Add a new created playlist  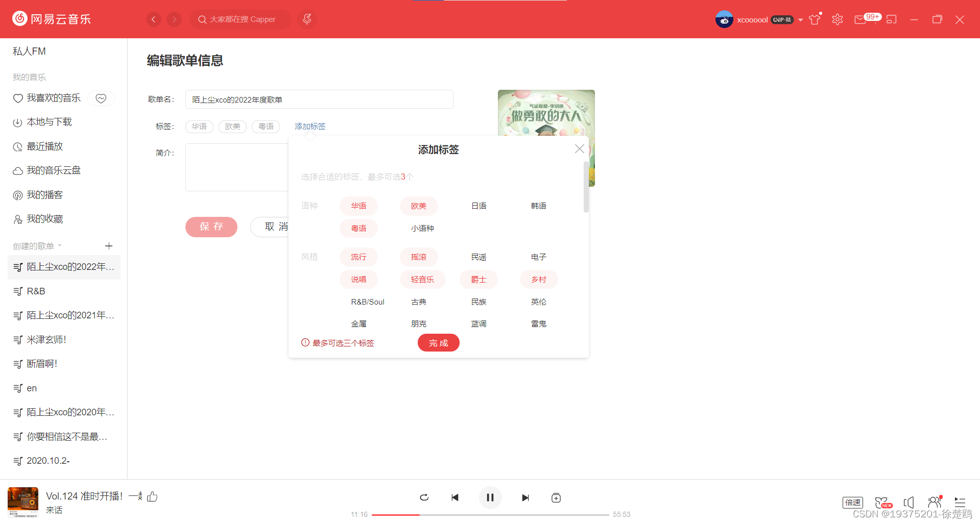pyautogui.click(x=109, y=246)
